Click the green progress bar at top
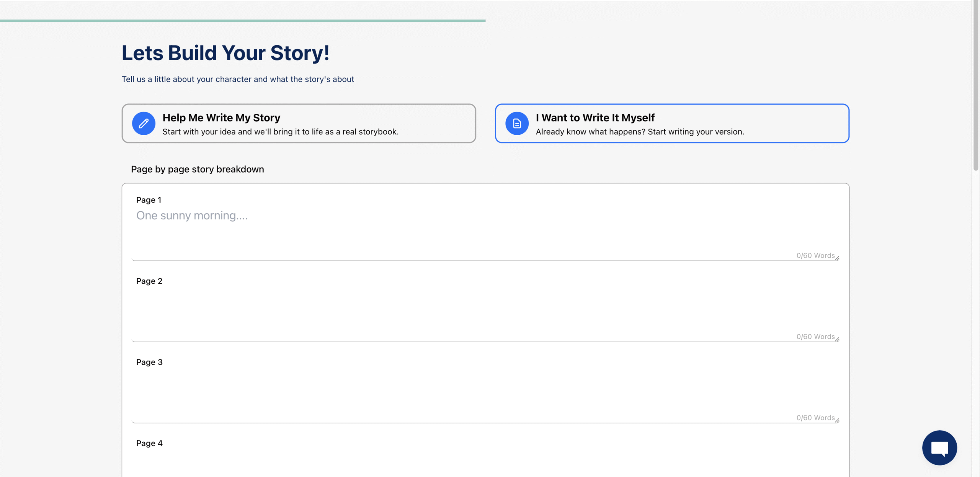 [x=243, y=20]
